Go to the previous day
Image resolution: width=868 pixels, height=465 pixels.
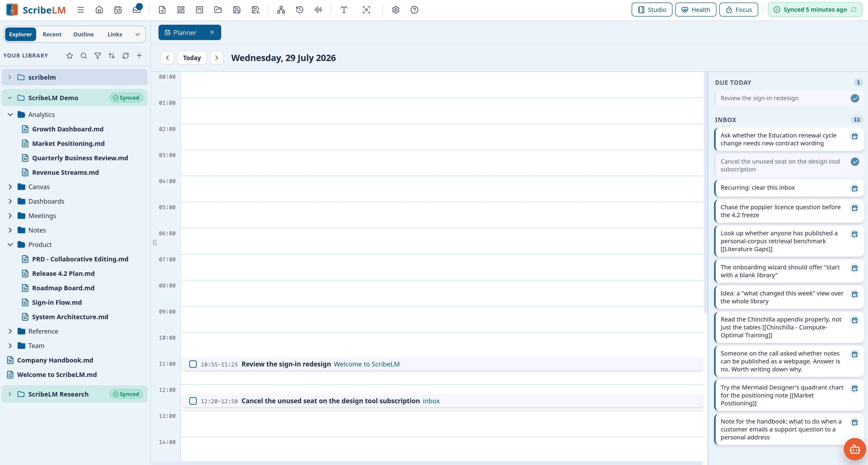click(x=167, y=58)
